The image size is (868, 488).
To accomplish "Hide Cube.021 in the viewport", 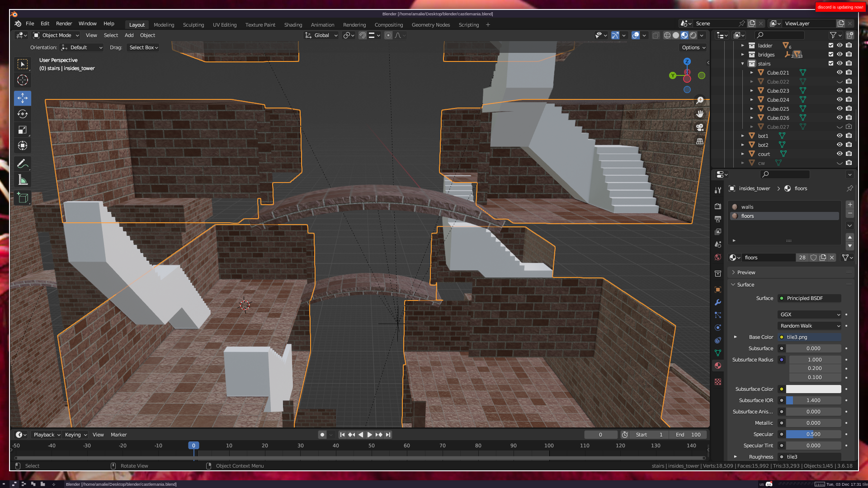I will [840, 72].
